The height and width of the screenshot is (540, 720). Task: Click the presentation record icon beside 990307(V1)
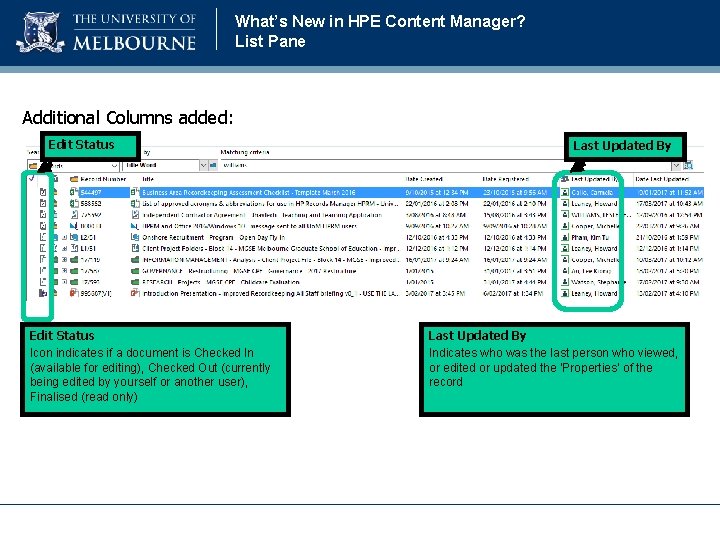click(x=73, y=293)
